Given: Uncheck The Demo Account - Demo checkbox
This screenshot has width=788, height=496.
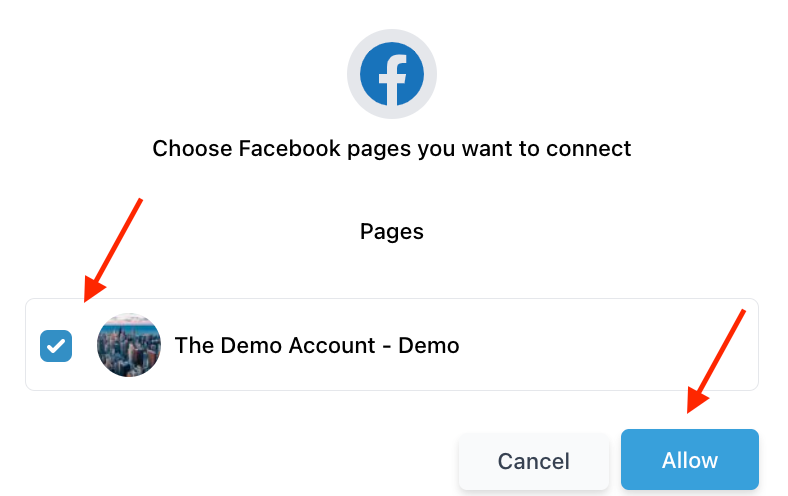Looking at the screenshot, I should [x=56, y=346].
